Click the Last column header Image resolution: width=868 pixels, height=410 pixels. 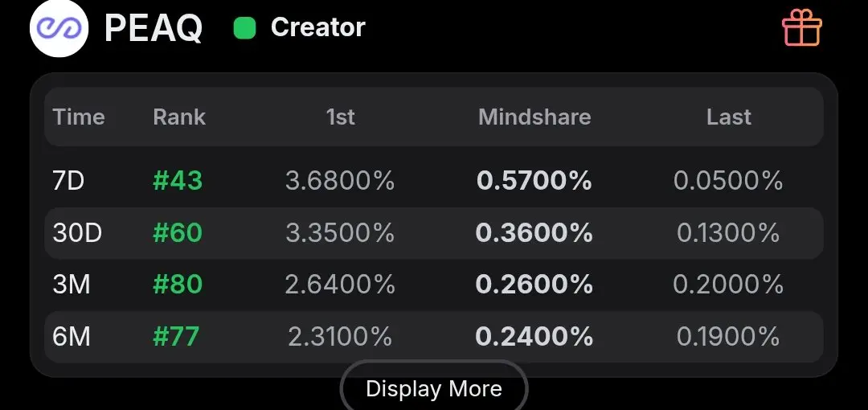(x=728, y=117)
